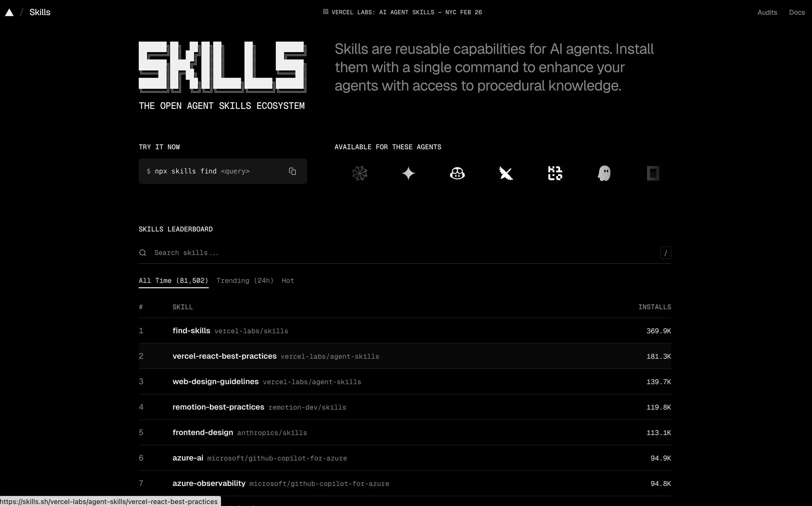
Task: Open the azure-ai skill row
Action: point(405,458)
